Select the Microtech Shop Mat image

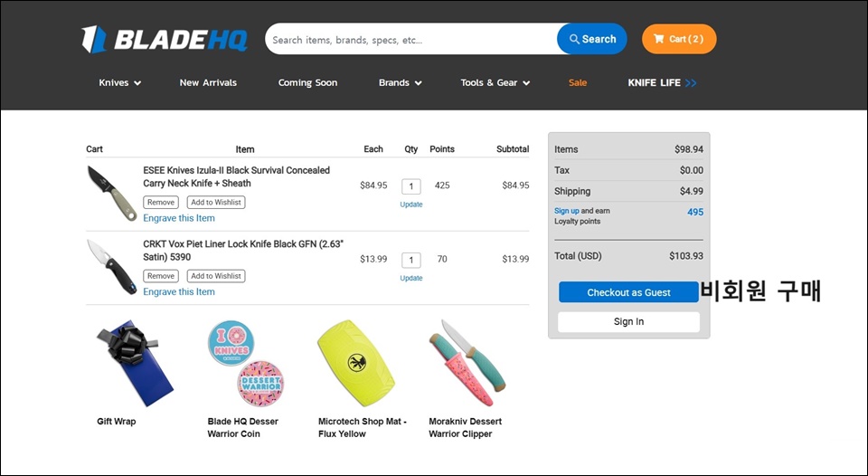pyautogui.click(x=356, y=363)
